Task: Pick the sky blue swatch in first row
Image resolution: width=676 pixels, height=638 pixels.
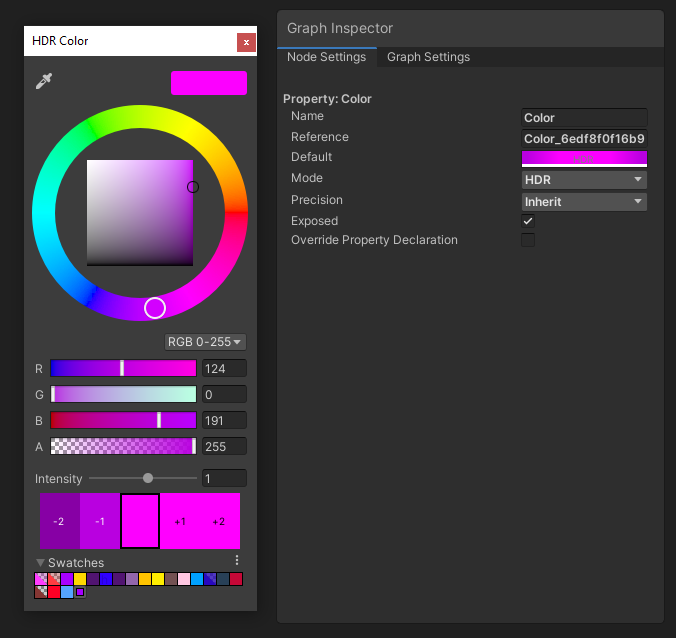Action: [197, 579]
